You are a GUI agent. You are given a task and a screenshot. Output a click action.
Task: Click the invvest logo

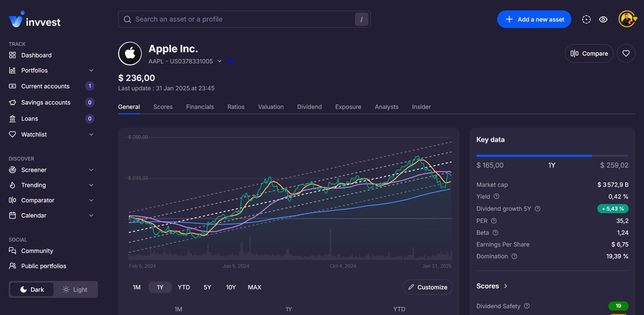(x=35, y=20)
